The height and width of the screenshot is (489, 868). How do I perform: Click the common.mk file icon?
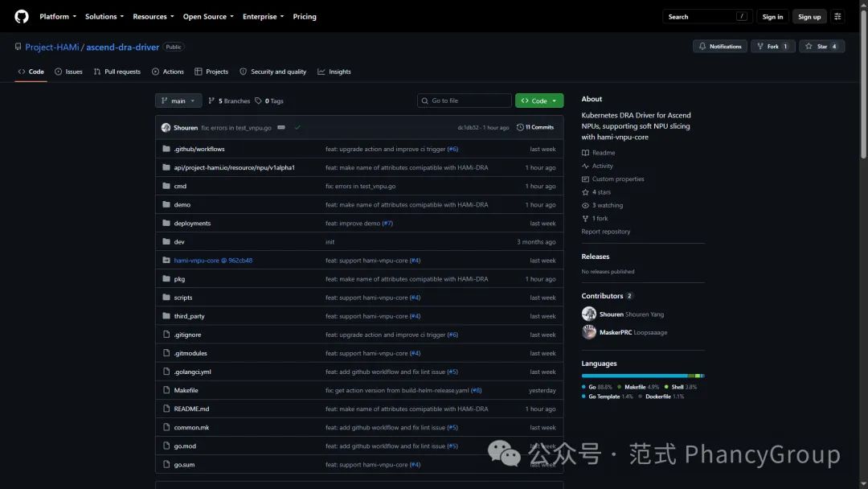point(166,428)
